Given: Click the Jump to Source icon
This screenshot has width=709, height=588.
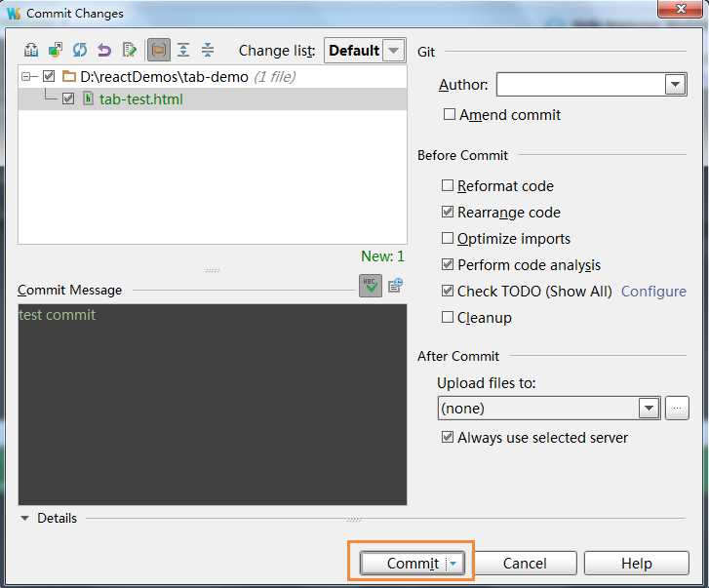Looking at the screenshot, I should pyautogui.click(x=130, y=50).
